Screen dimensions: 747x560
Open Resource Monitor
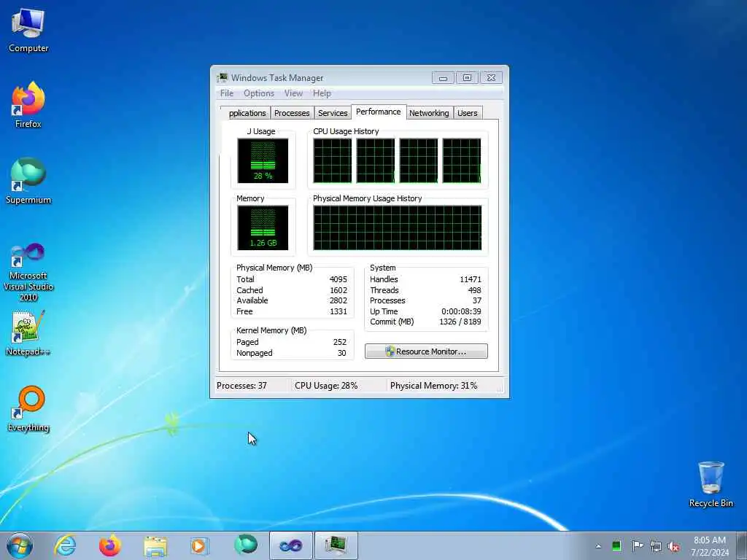pyautogui.click(x=426, y=351)
